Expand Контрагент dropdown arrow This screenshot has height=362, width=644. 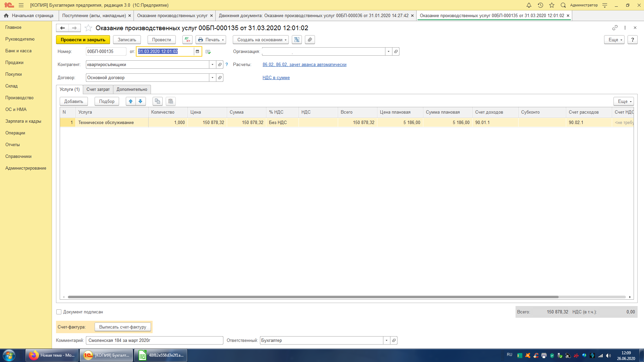212,64
